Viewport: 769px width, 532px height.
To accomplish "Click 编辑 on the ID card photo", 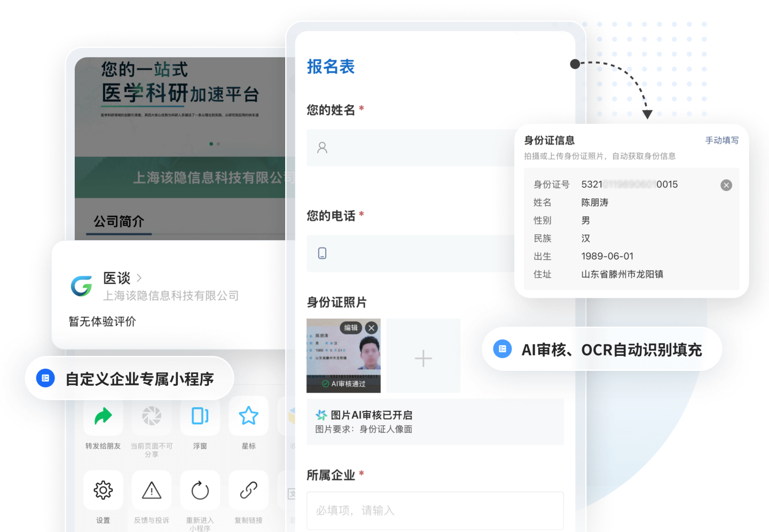I will click(x=351, y=328).
